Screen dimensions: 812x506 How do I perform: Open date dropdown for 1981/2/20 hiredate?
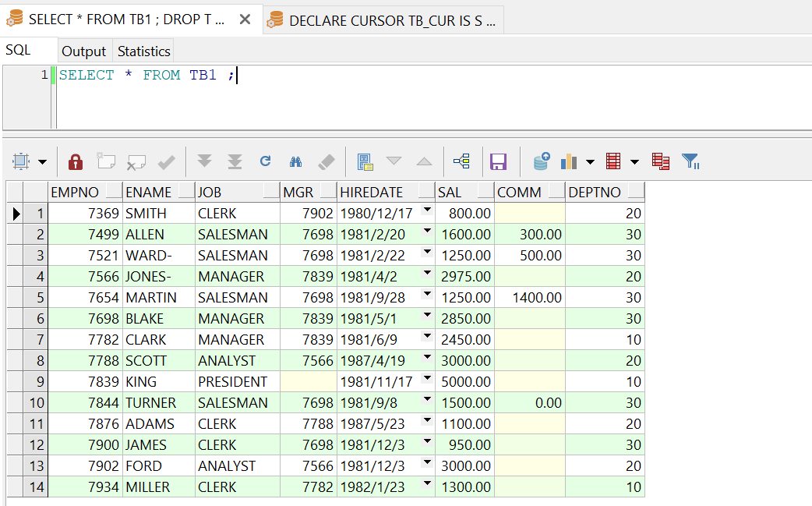427,231
